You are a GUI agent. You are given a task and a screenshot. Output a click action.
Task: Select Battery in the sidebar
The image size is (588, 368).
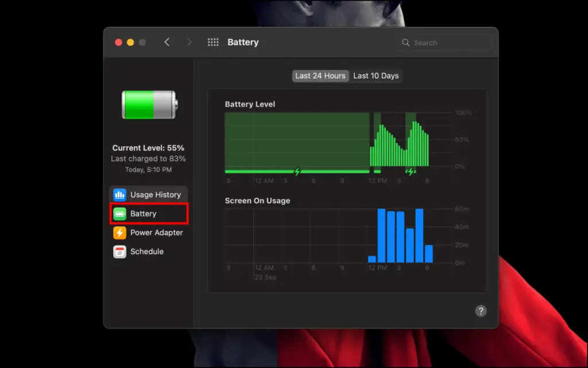coord(149,214)
